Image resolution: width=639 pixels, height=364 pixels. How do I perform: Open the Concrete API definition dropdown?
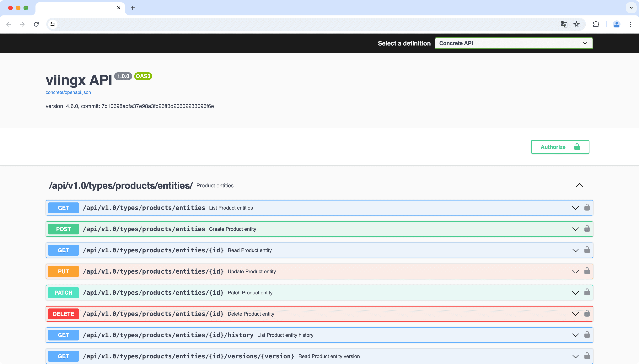point(513,43)
